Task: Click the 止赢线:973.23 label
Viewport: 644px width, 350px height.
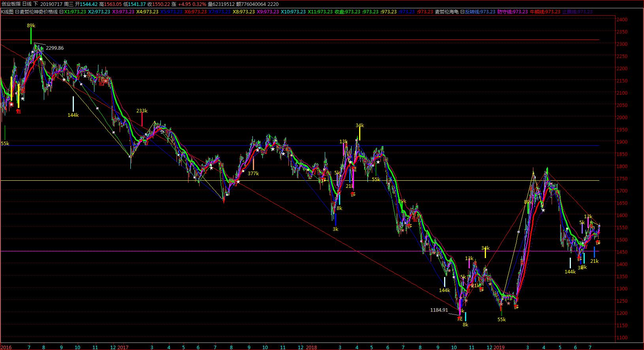Action: 577,12
